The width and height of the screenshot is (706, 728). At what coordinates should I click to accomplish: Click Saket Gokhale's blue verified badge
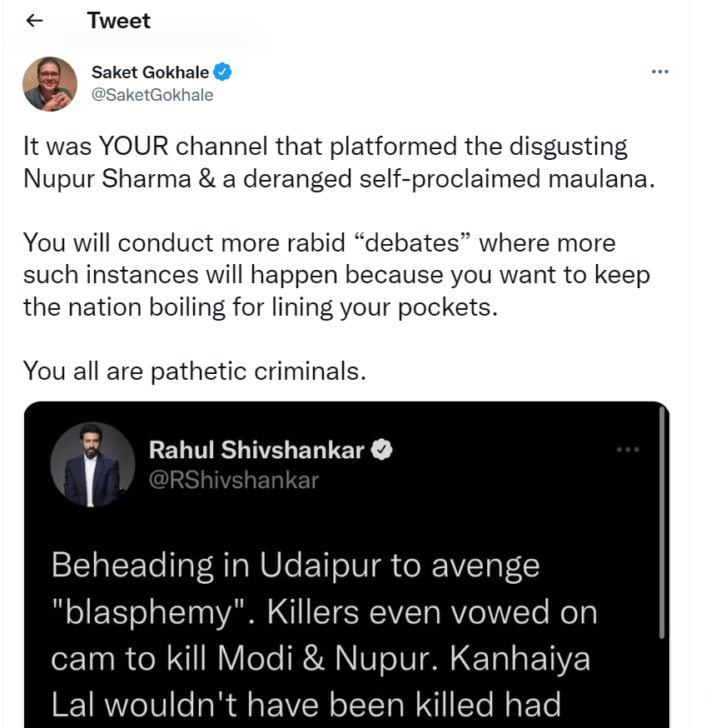click(223, 72)
